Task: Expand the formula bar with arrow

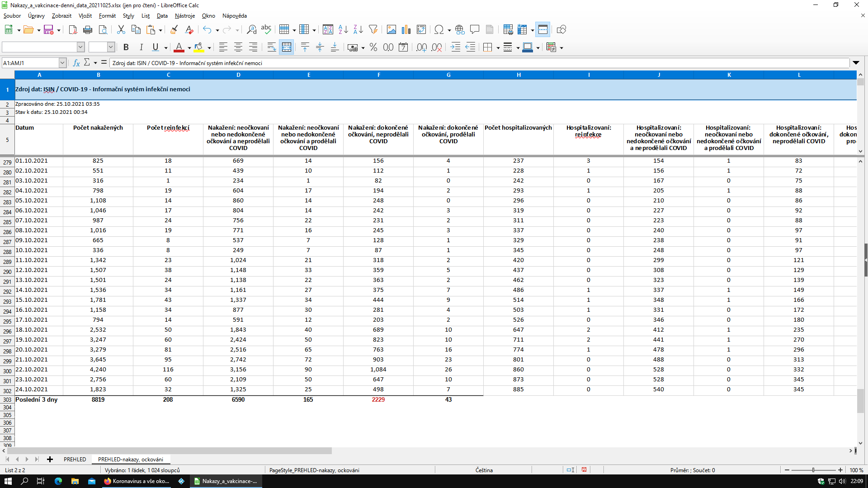Action: pos(856,63)
